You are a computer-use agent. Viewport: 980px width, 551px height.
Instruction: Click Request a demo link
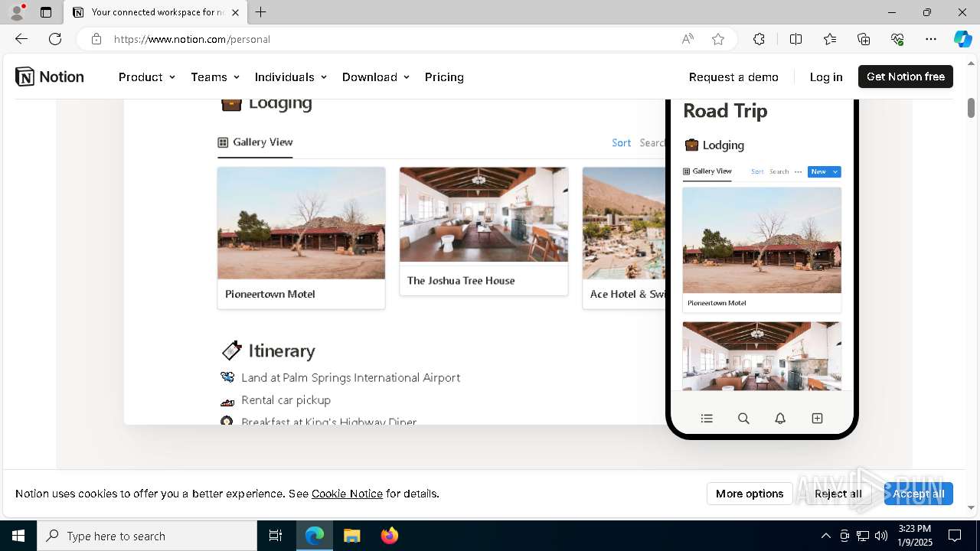733,77
